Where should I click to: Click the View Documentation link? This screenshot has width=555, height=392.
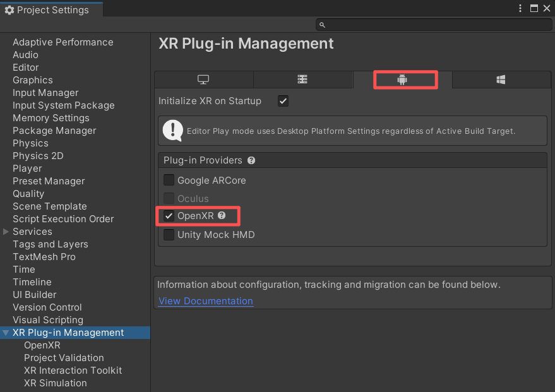[205, 301]
